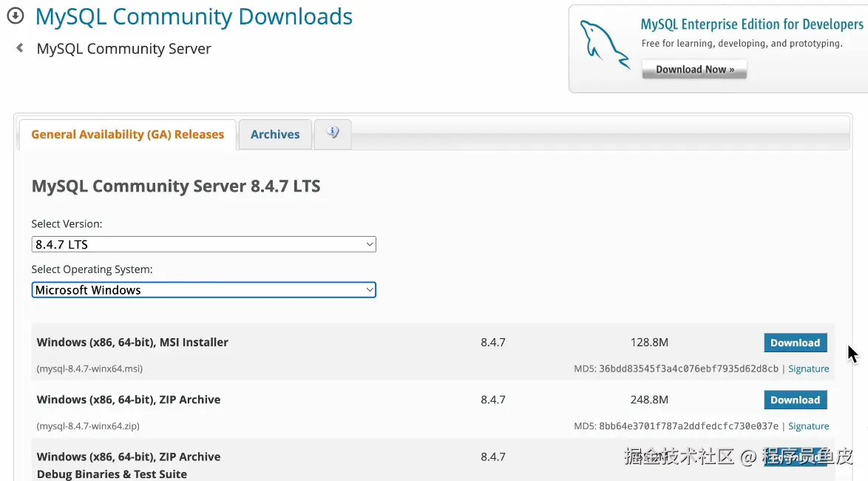
Task: Click the back arrow before MySQL Community Server
Action: tap(20, 47)
